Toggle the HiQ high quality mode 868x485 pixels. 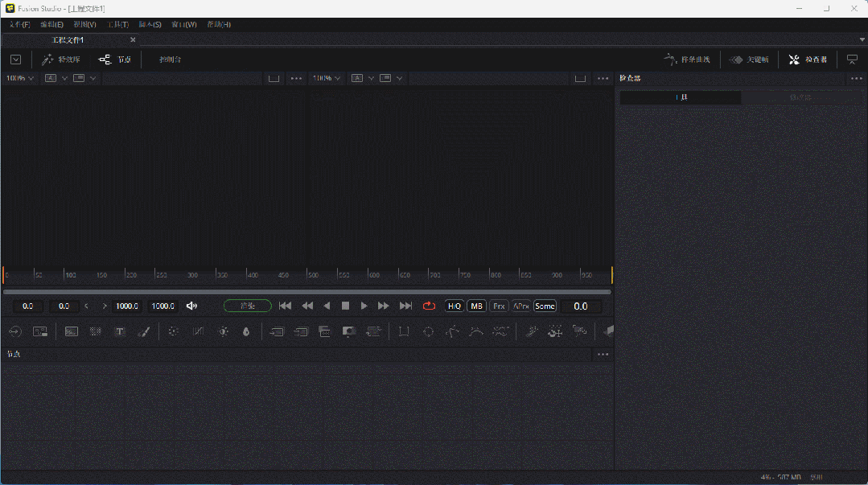(455, 306)
